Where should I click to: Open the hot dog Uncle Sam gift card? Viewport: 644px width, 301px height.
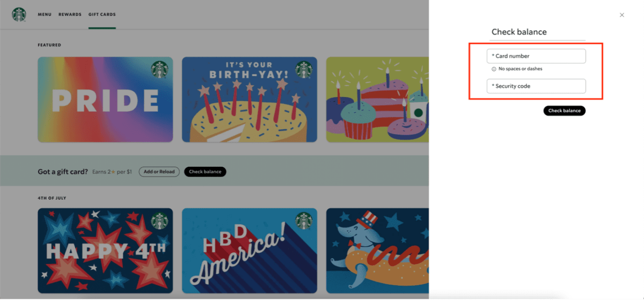pyautogui.click(x=377, y=251)
